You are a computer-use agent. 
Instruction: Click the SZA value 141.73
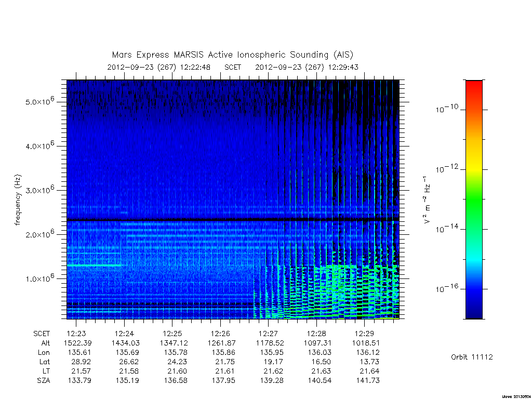[x=367, y=381]
